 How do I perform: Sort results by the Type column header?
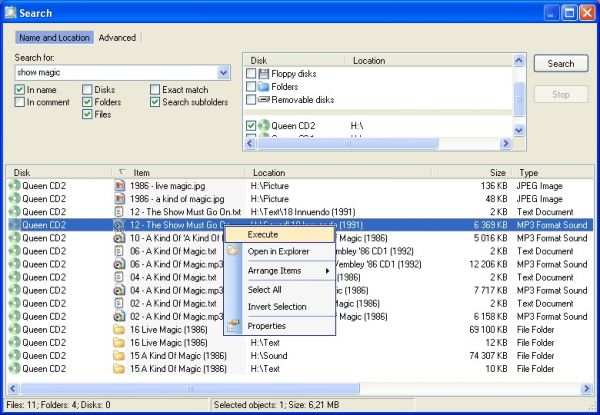click(553, 173)
